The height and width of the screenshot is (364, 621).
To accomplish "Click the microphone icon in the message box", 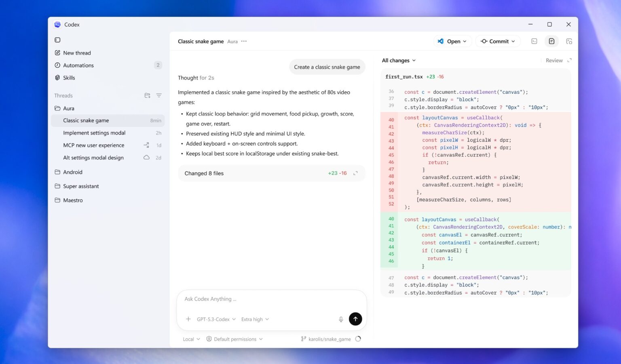I will 341,319.
